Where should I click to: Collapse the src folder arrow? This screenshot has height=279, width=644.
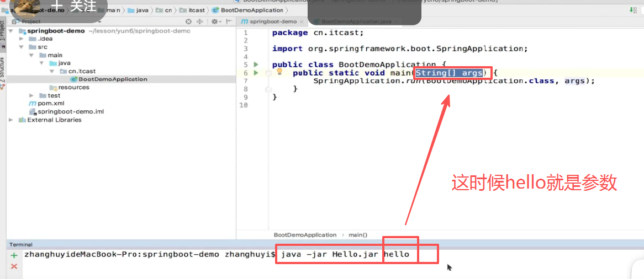pyautogui.click(x=22, y=47)
